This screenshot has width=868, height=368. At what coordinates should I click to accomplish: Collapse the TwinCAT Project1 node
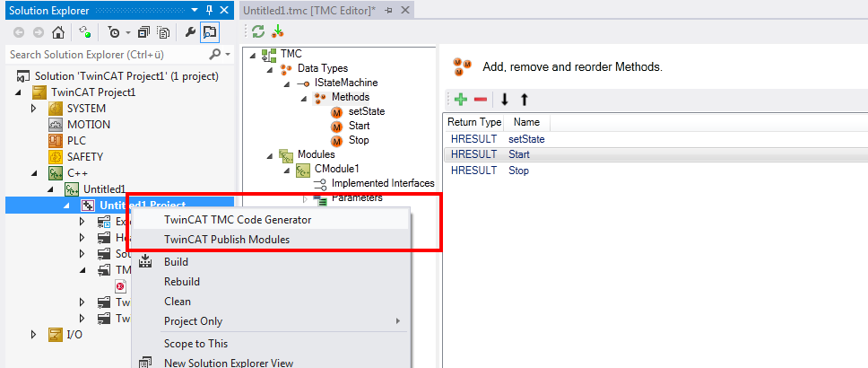pyautogui.click(x=20, y=92)
